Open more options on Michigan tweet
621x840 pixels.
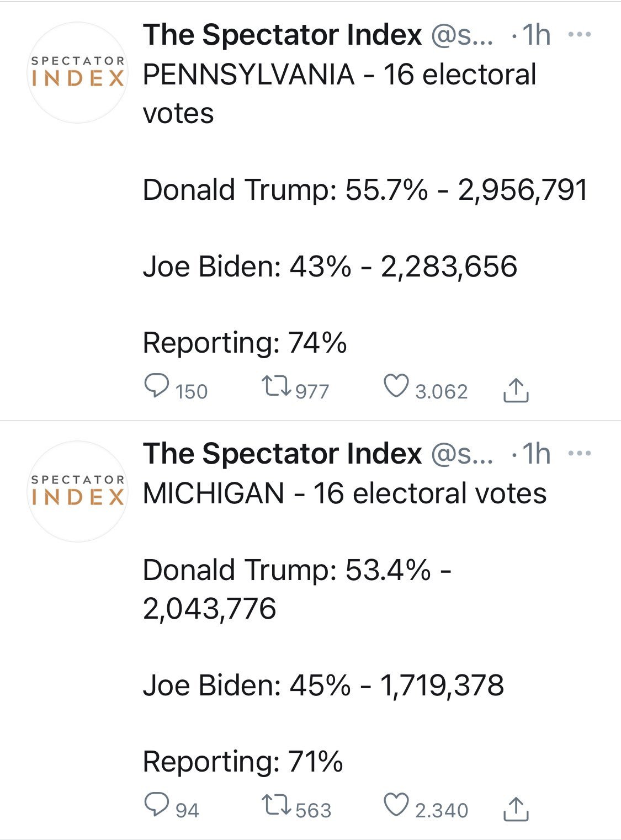580,454
